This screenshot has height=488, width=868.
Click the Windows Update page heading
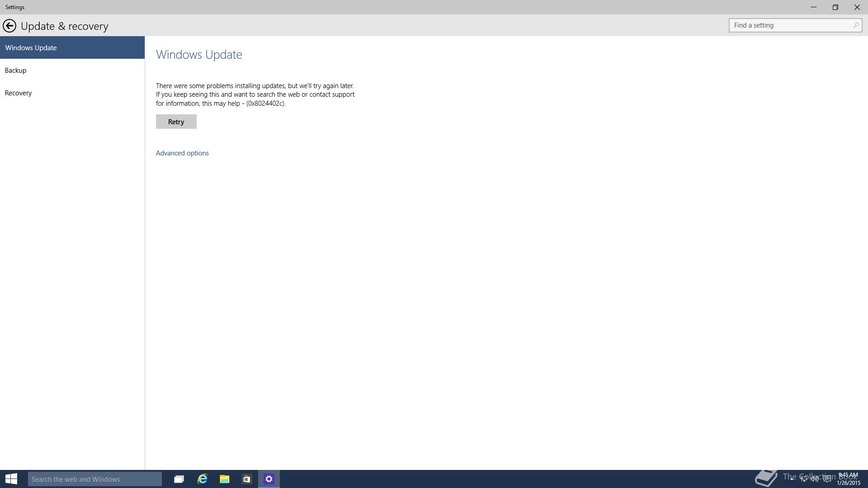click(x=199, y=55)
